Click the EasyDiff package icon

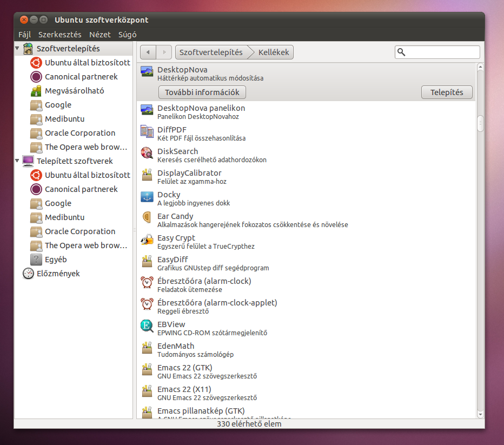click(x=147, y=261)
